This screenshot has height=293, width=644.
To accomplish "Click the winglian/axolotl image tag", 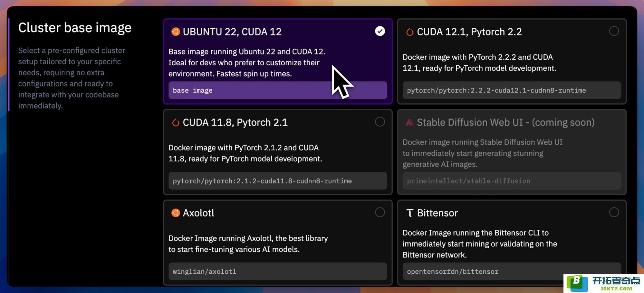I will (x=278, y=271).
